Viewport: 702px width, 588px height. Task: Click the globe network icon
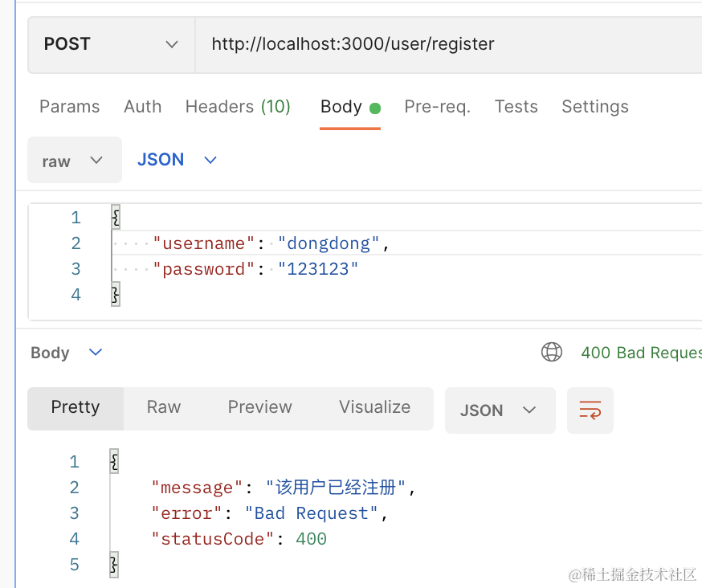click(x=552, y=352)
